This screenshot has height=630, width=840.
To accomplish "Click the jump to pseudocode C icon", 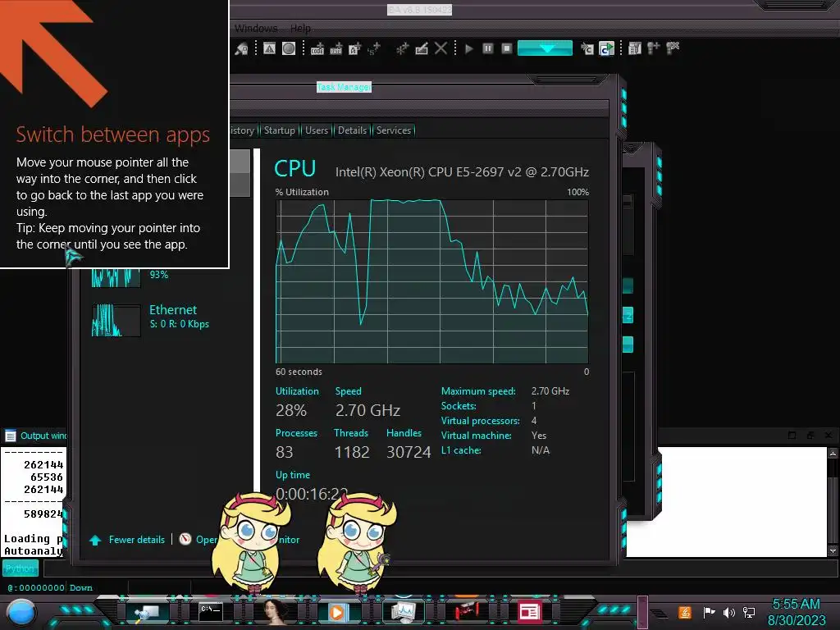I will 587,48.
